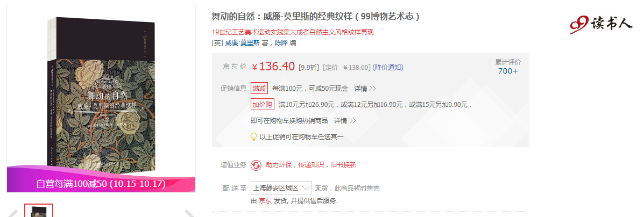Click 助力环保，传递知识，旧书换新 link

pyautogui.click(x=311, y=165)
